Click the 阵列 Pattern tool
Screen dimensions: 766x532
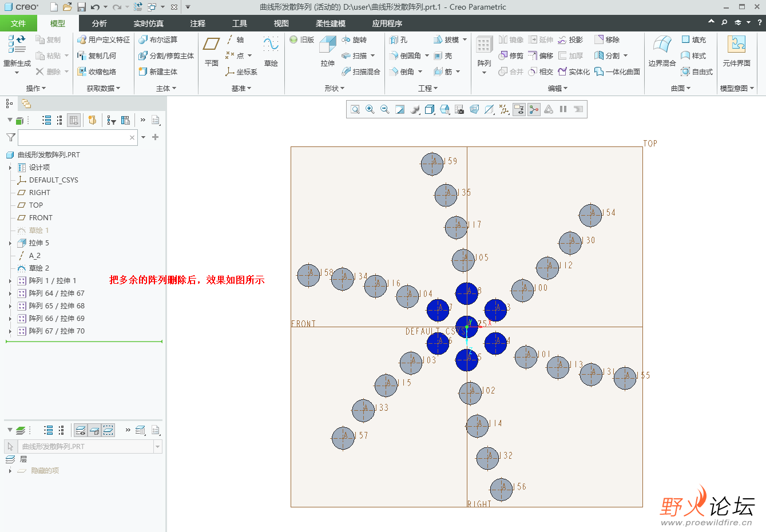point(484,55)
